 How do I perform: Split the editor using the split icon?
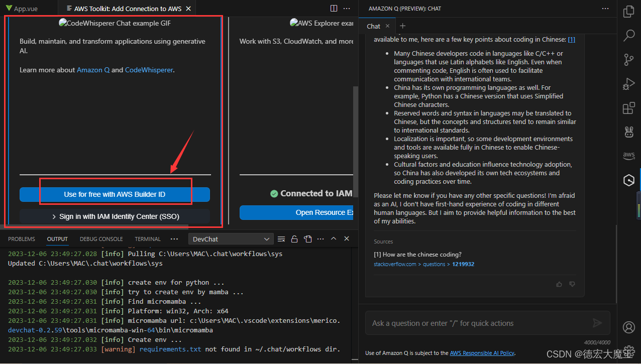pos(334,8)
